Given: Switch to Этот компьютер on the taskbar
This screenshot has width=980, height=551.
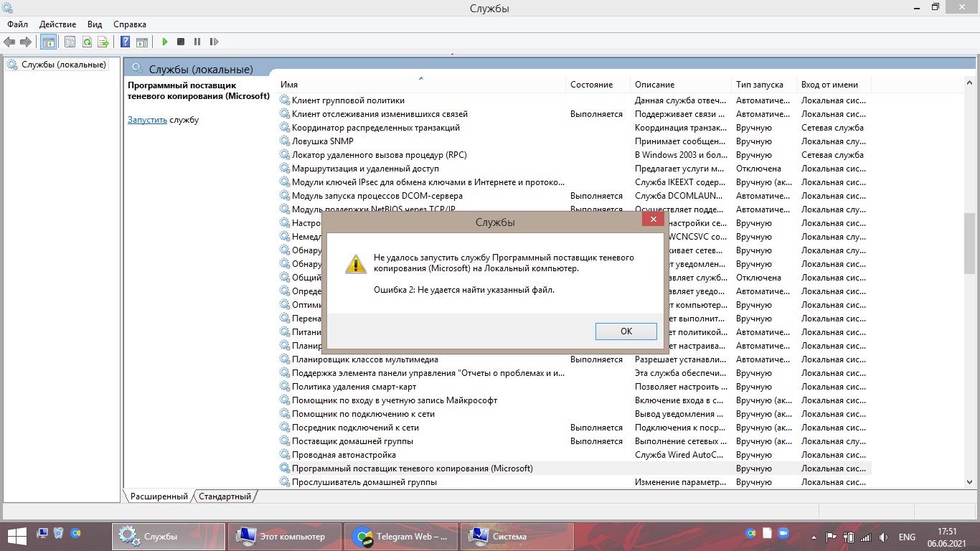Looking at the screenshot, I should coord(284,537).
